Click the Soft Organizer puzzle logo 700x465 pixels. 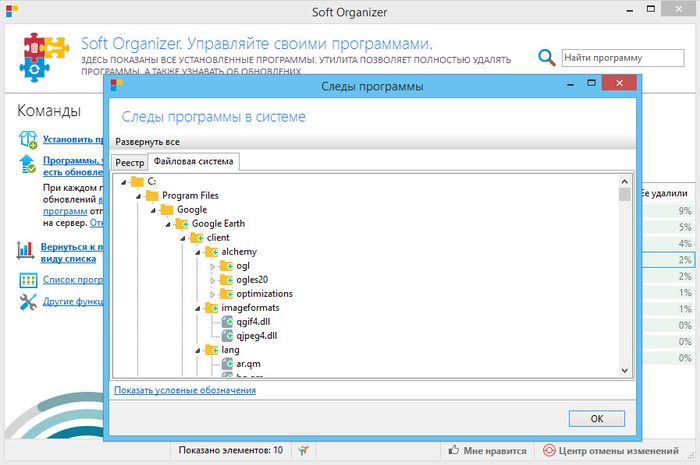[44, 59]
